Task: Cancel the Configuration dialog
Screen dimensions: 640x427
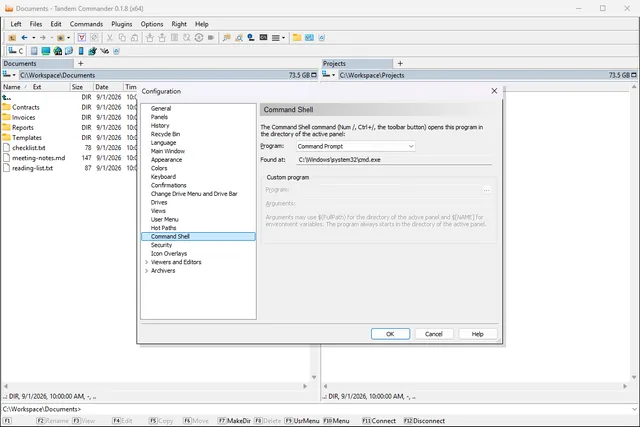Action: point(433,334)
